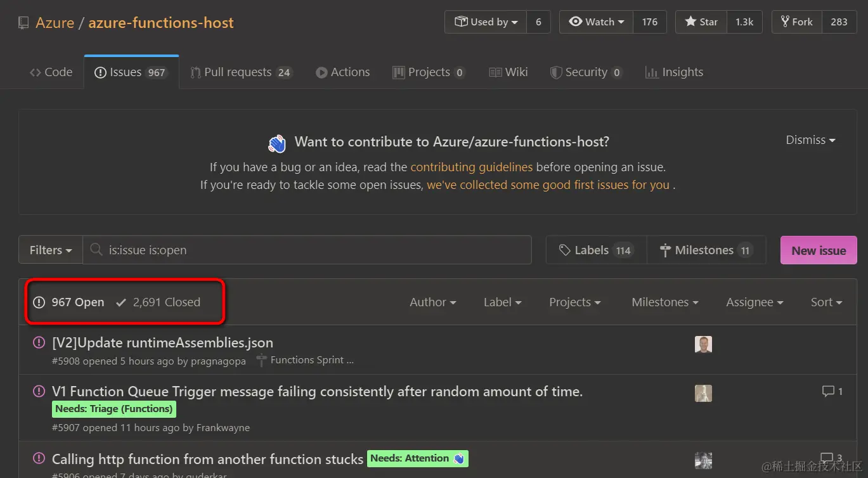Open issue V1 Function Queue Trigger message failing
Viewport: 868px width, 478px height.
tap(317, 391)
